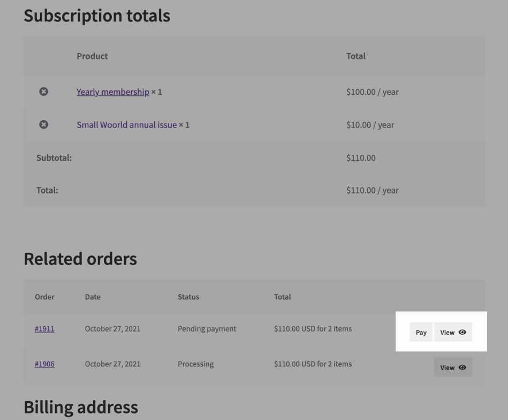Click the Related orders heading
This screenshot has width=508, height=420.
point(80,259)
